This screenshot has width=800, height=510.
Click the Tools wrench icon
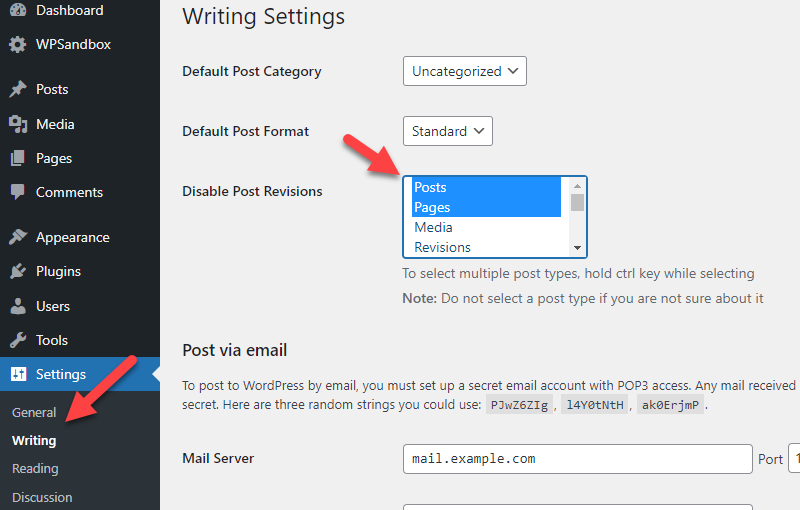(x=18, y=340)
